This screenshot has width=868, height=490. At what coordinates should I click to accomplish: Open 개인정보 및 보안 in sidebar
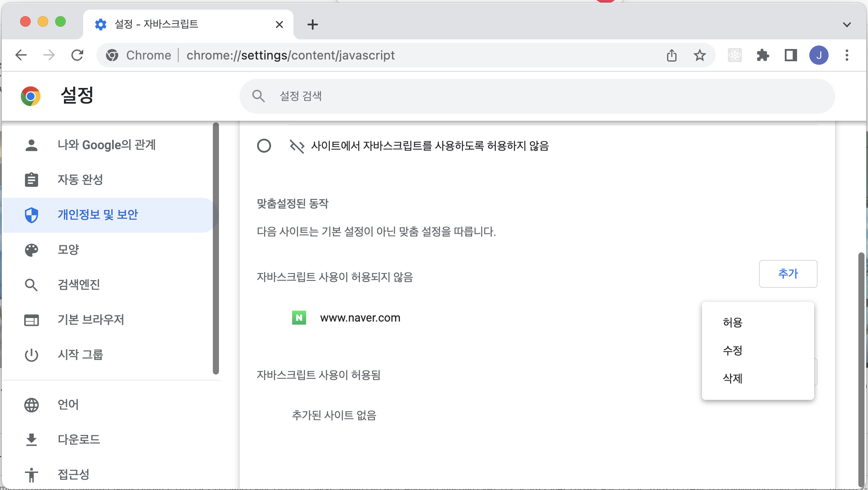pyautogui.click(x=98, y=215)
